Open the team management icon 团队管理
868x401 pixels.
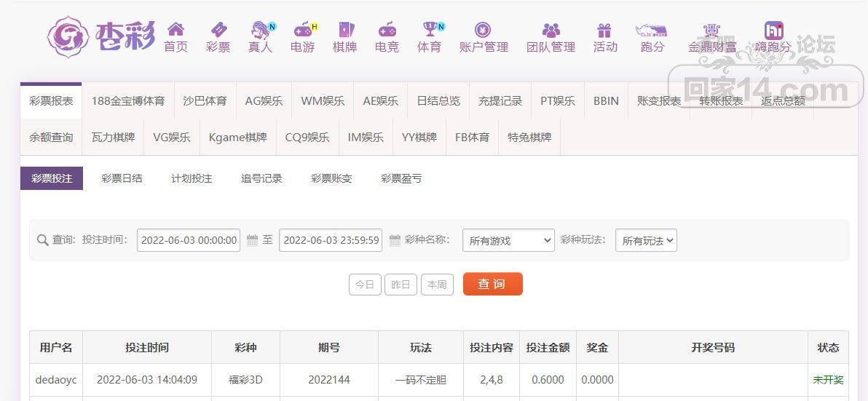click(551, 30)
